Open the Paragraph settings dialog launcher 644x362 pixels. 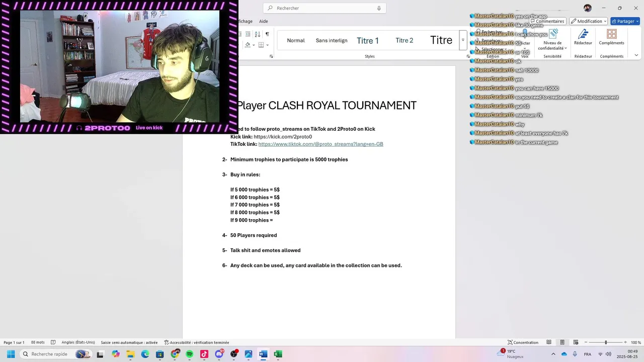coord(271,56)
